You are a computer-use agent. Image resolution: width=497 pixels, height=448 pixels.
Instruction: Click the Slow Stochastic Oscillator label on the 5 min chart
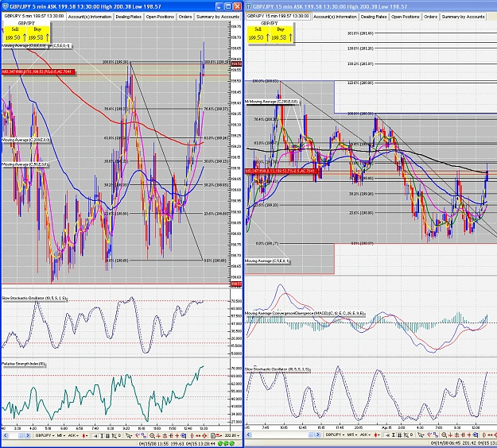[x=34, y=298]
